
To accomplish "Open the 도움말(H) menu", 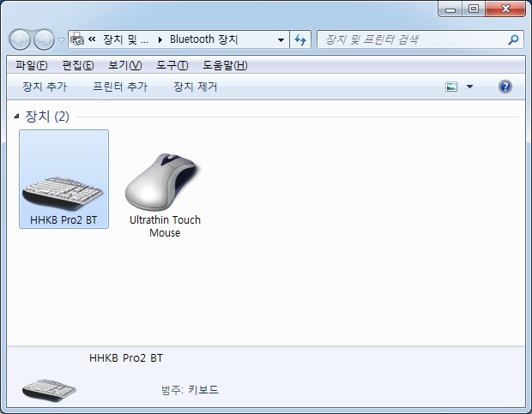I will [225, 65].
